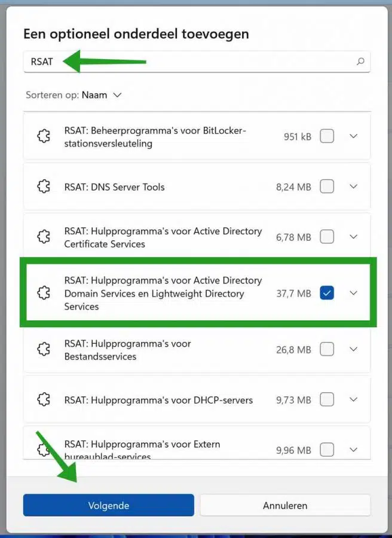Check the DNS Server Tools checkbox
Image resolution: width=392 pixels, height=538 pixels.
tap(327, 187)
